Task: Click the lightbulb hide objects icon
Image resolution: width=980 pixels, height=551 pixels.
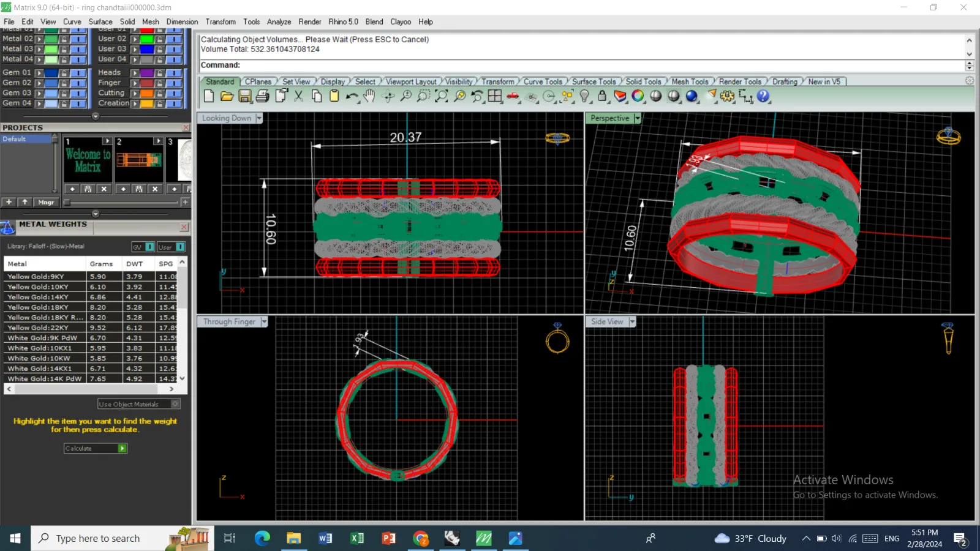Action: pos(585,96)
